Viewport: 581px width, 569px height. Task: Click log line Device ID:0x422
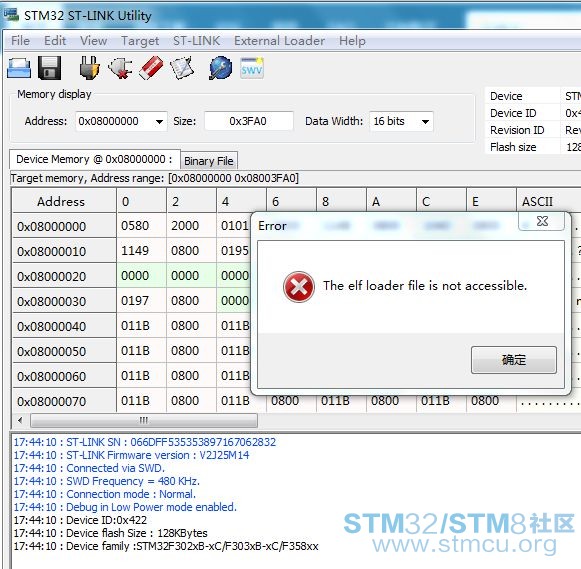coord(80,520)
